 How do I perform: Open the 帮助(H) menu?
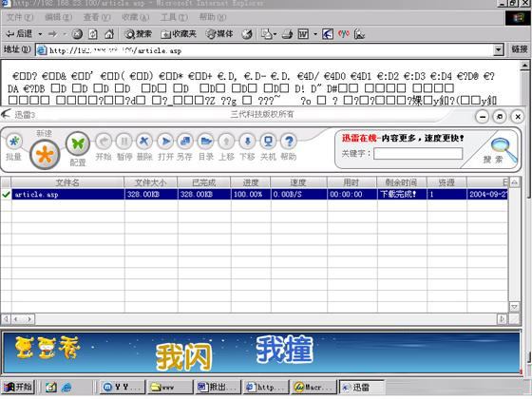pos(213,17)
